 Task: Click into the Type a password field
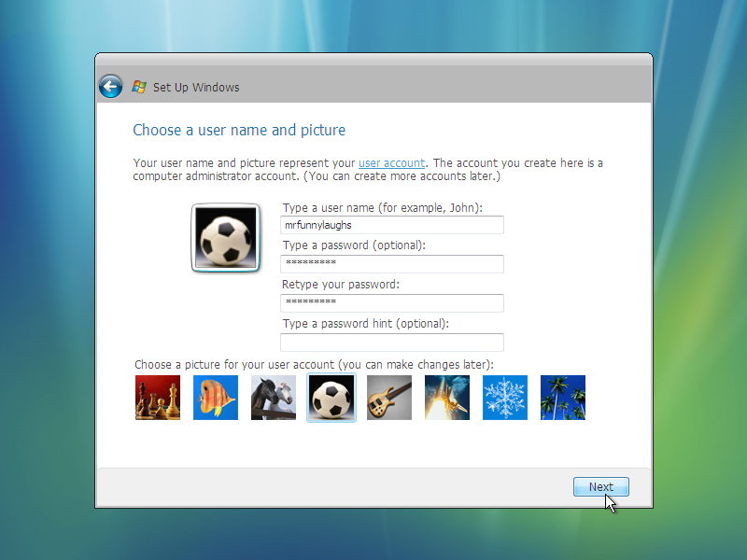click(x=392, y=264)
